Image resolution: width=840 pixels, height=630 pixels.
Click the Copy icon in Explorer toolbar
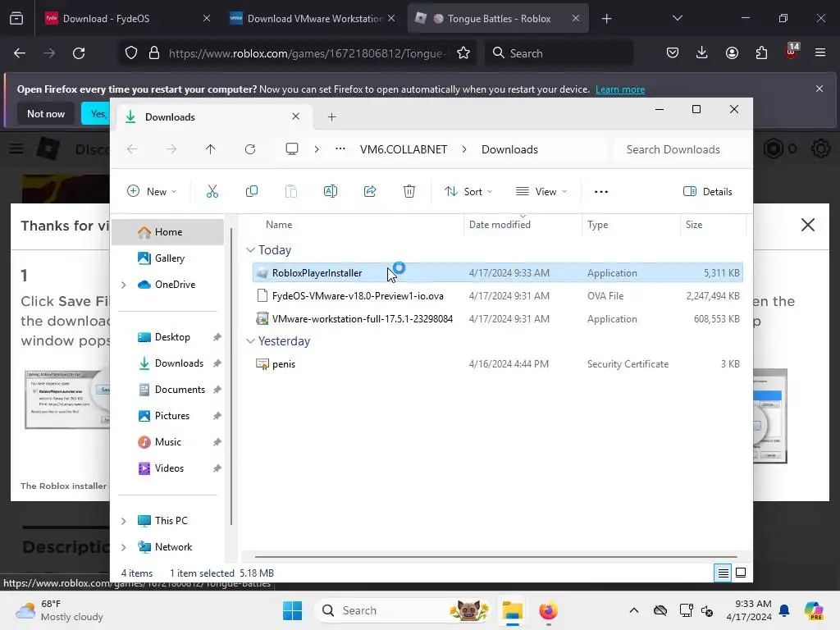pyautogui.click(x=251, y=191)
